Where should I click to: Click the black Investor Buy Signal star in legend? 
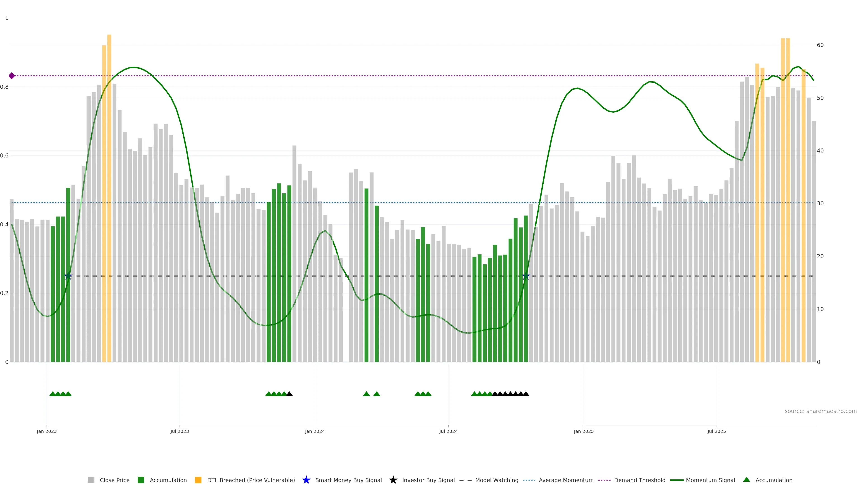tap(393, 480)
